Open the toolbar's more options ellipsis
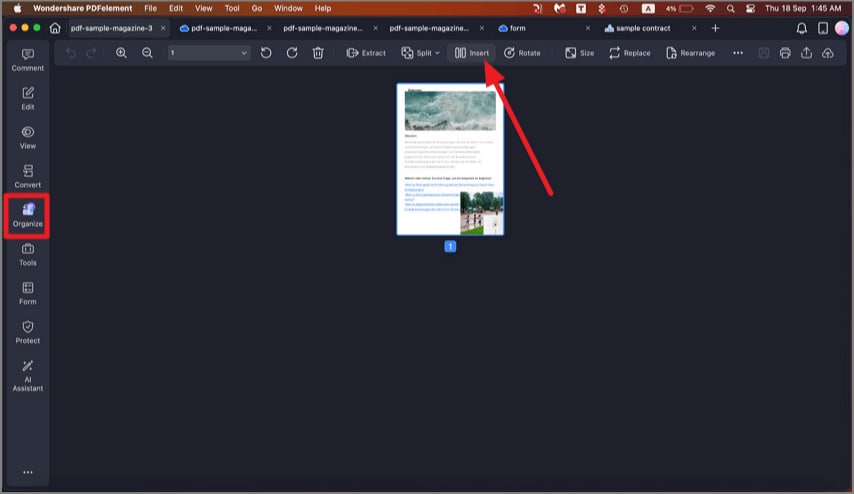Viewport: 854px width, 494px height. point(737,53)
